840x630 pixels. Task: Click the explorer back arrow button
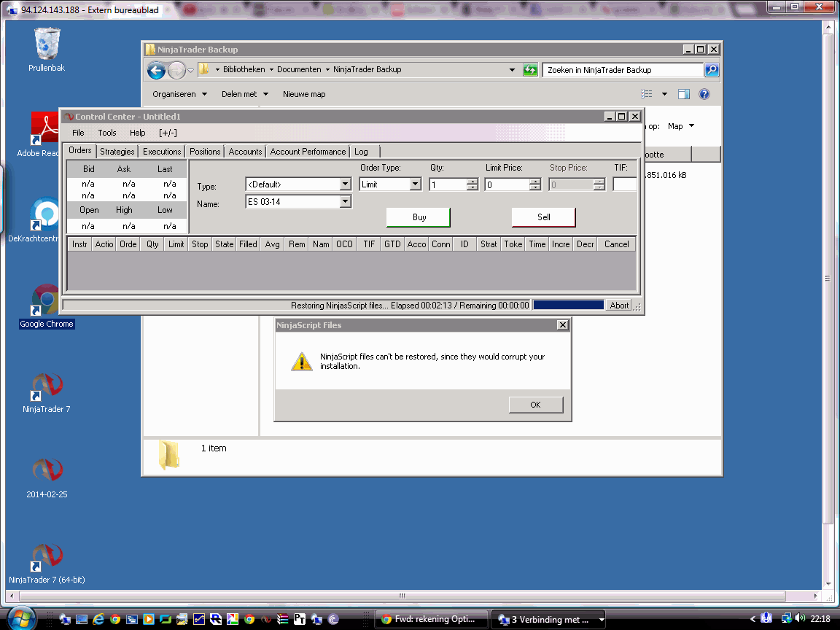(157, 70)
